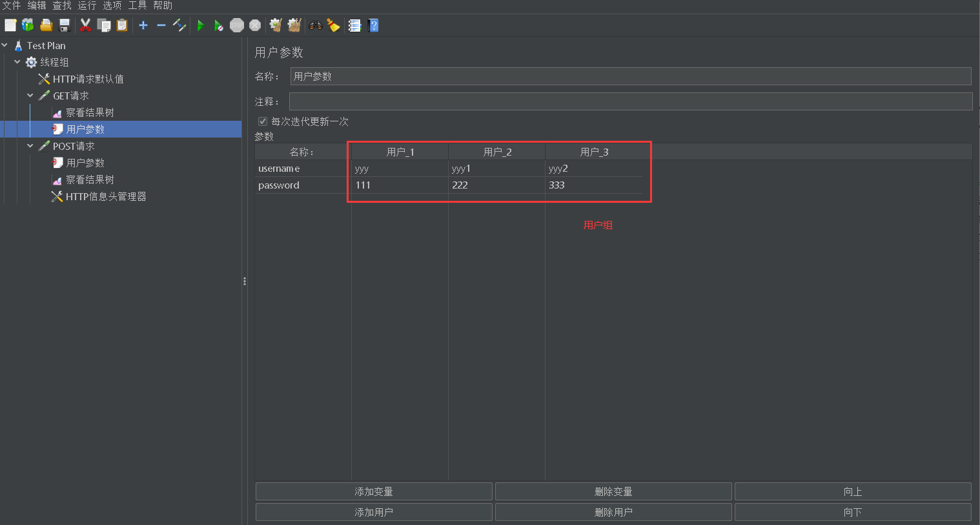980x525 pixels.
Task: Select 用户参数 under GET请求
Action: click(x=85, y=129)
